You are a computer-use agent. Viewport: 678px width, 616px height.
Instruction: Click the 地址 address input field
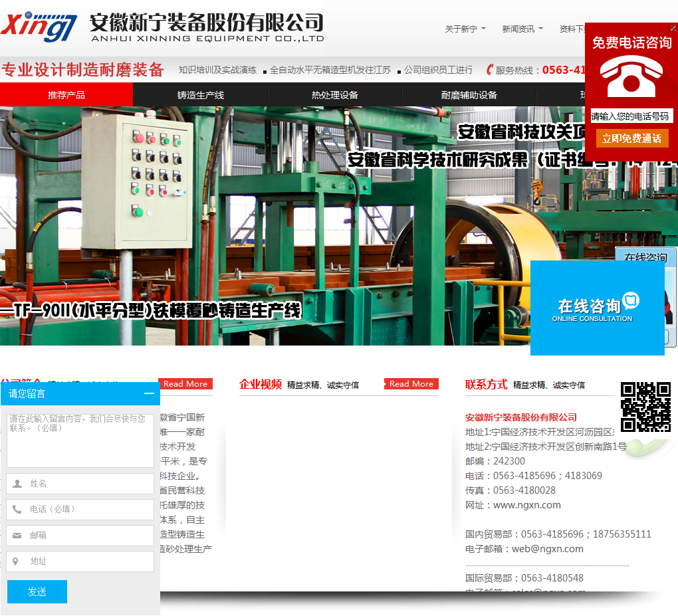coord(80,561)
